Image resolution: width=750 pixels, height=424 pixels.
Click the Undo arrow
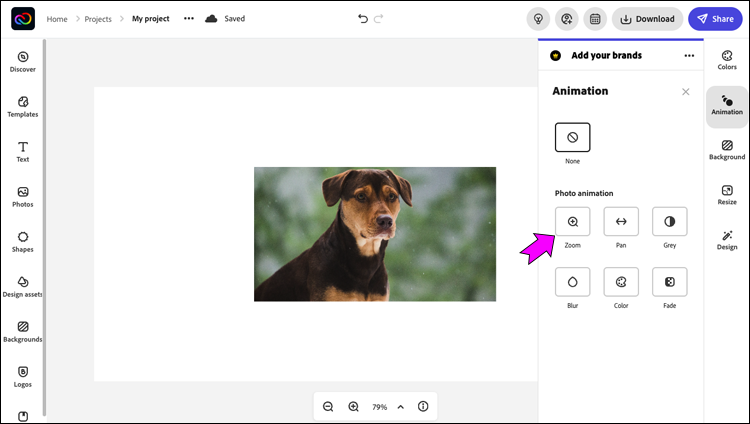pos(363,18)
